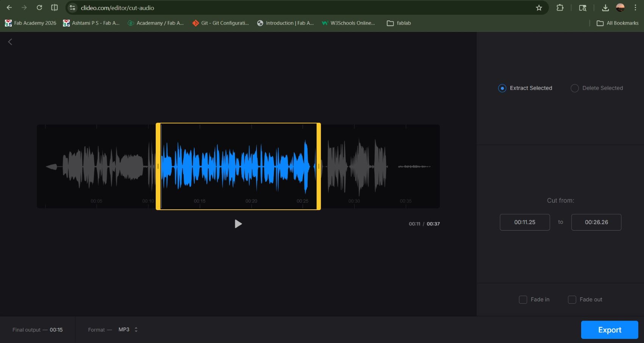Click the cut end time field 00:26.26
The height and width of the screenshot is (343, 644).
click(596, 222)
